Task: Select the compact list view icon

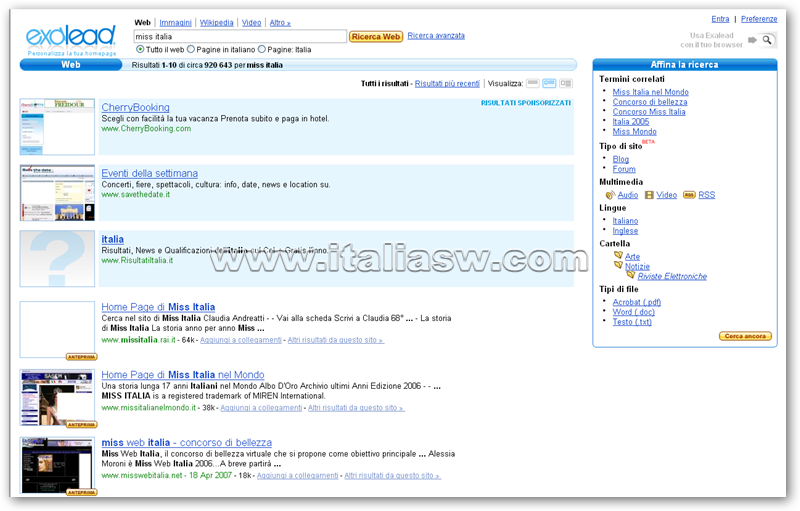Action: click(x=533, y=83)
